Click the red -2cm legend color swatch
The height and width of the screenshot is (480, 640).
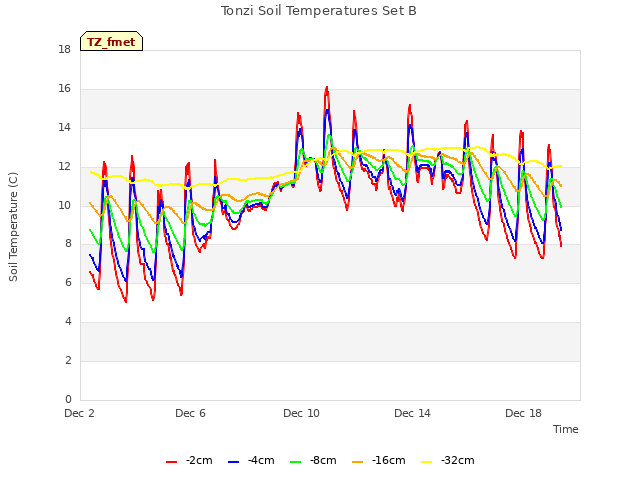(x=171, y=462)
